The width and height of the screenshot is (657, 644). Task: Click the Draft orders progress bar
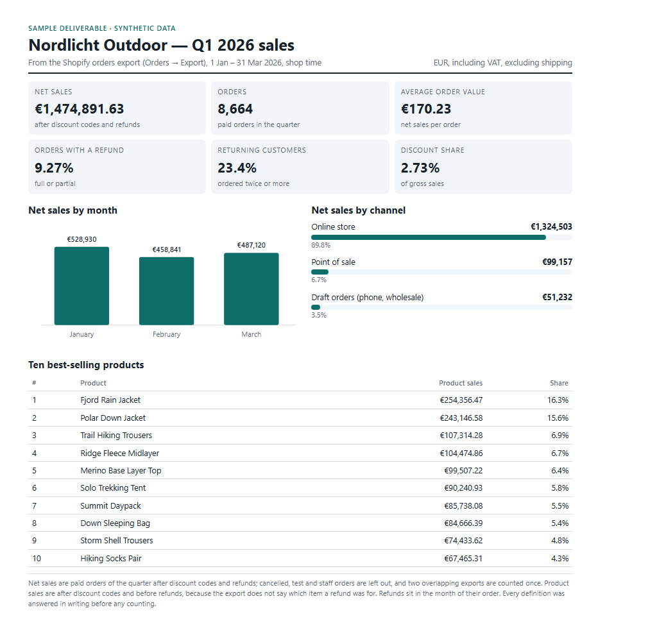(x=441, y=307)
